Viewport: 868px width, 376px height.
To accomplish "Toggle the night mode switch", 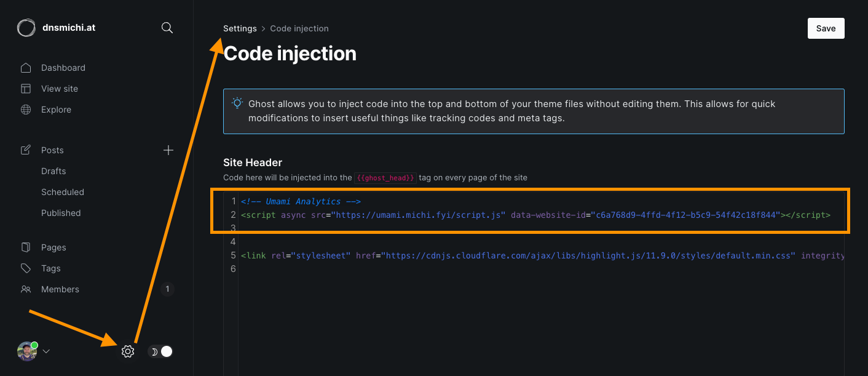I will (x=161, y=351).
